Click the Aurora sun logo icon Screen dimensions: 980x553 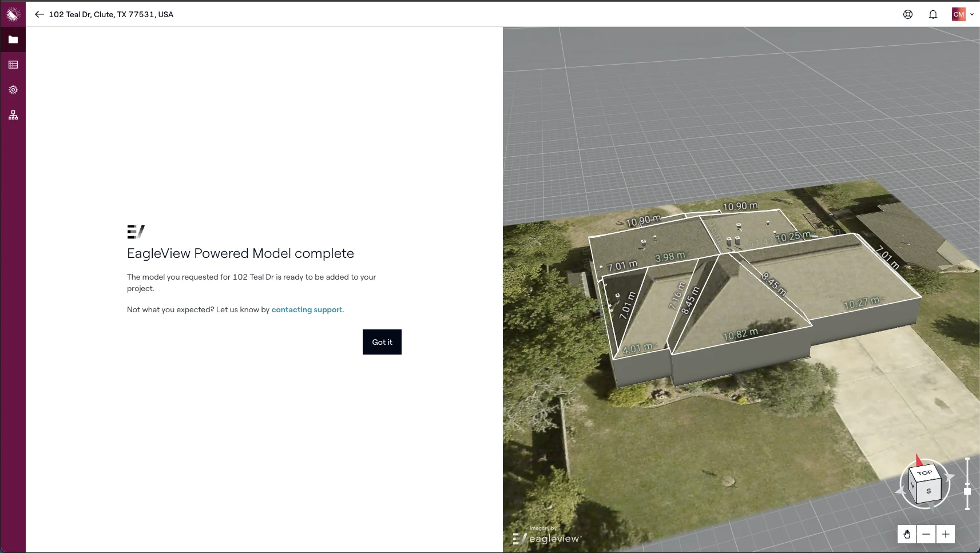pyautogui.click(x=13, y=14)
